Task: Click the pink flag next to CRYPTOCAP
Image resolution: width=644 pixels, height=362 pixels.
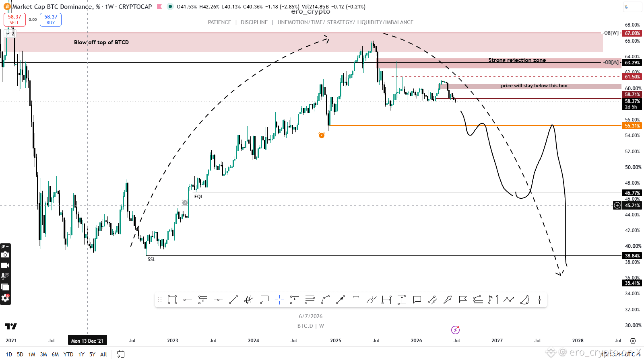Action: click(x=159, y=7)
